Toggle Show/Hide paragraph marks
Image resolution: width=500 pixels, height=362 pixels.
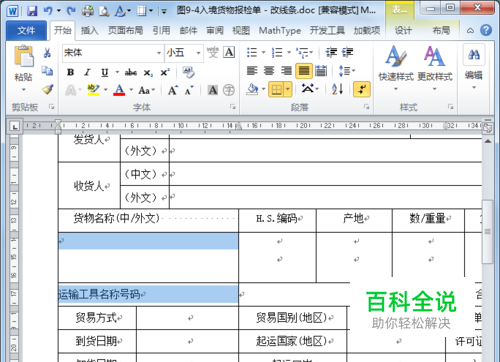click(x=362, y=89)
